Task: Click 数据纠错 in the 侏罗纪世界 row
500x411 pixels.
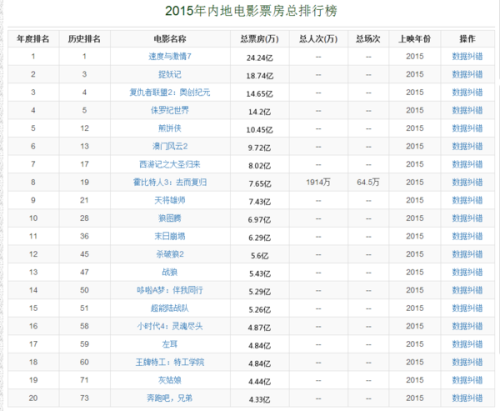Action: coord(467,110)
